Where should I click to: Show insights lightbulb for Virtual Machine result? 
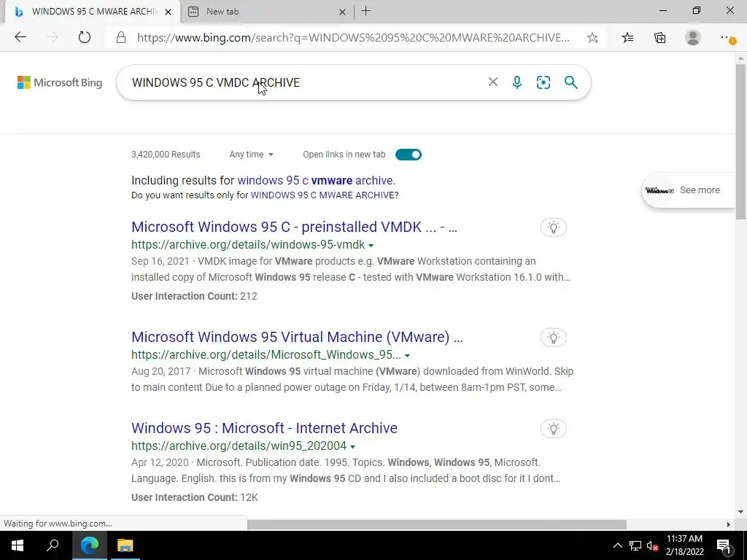tap(553, 338)
